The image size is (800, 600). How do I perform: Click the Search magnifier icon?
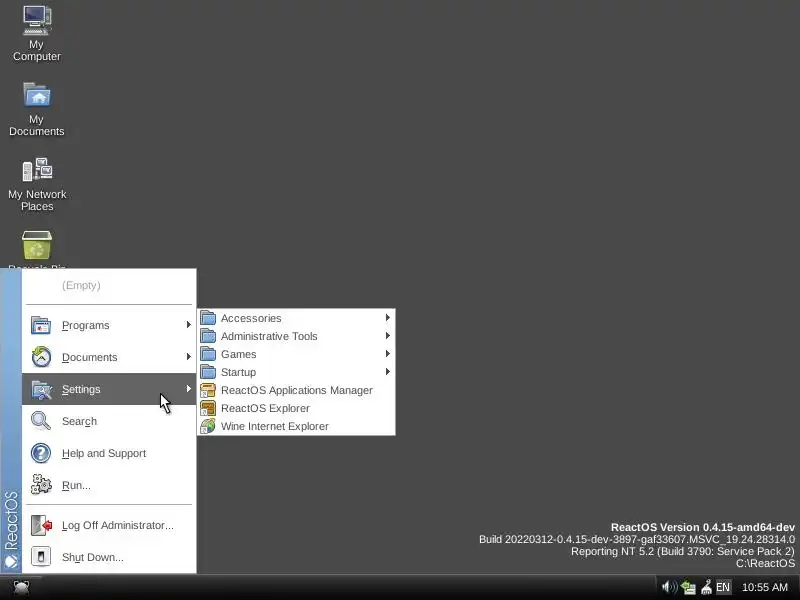41,421
